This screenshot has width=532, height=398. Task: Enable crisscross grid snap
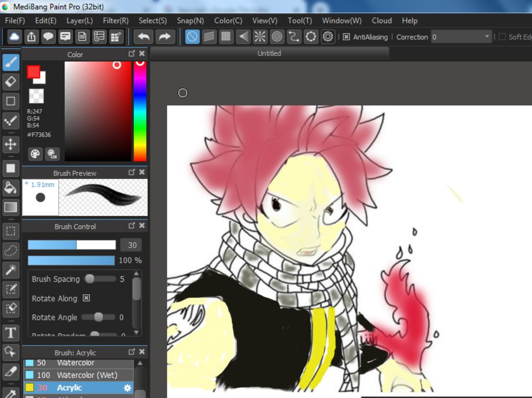(x=226, y=37)
